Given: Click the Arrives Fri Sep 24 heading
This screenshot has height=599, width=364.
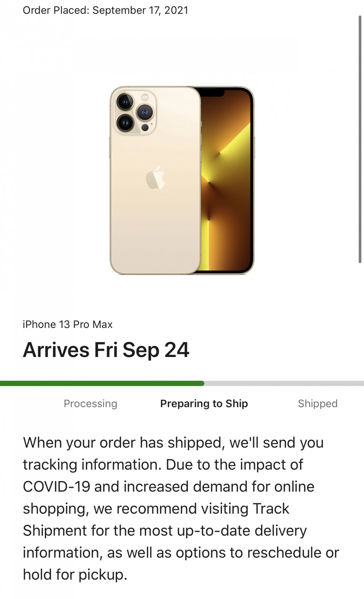Looking at the screenshot, I should point(106,350).
